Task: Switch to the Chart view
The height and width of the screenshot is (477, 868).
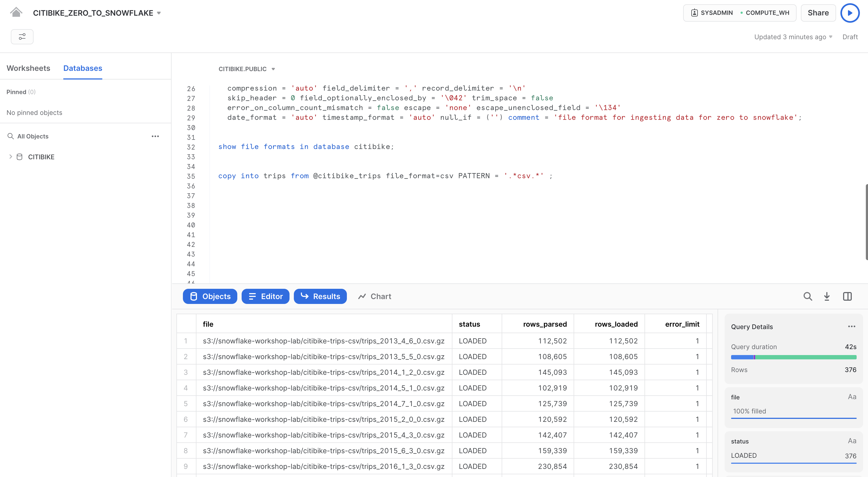Action: 374,296
